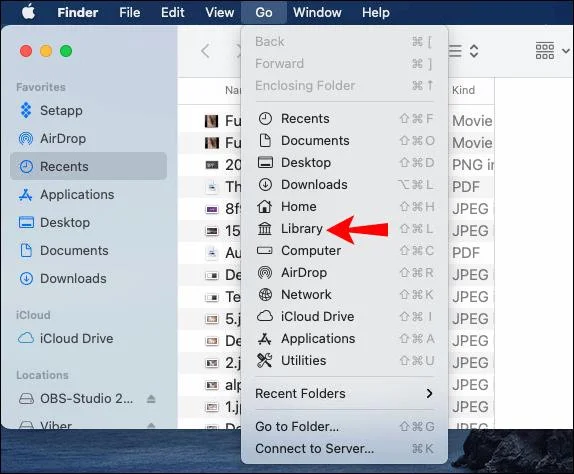Screen dimensions: 574x474
Task: Open the File menu in menu bar
Action: [130, 12]
